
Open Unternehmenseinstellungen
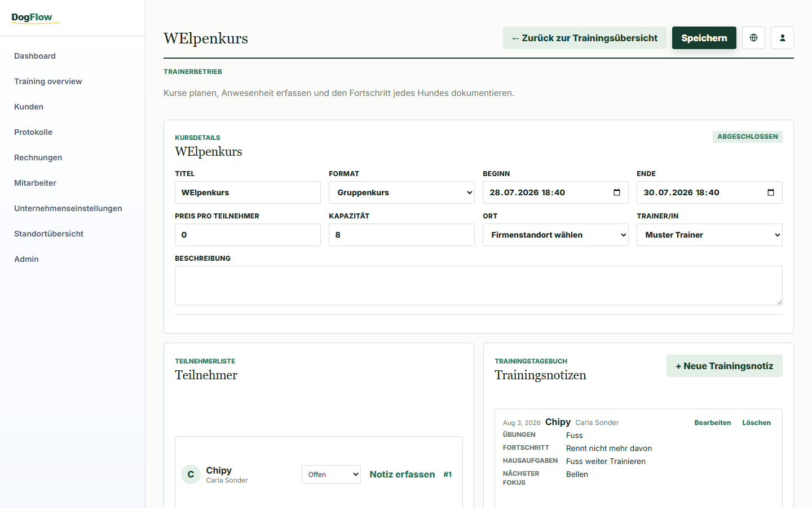[x=68, y=208]
